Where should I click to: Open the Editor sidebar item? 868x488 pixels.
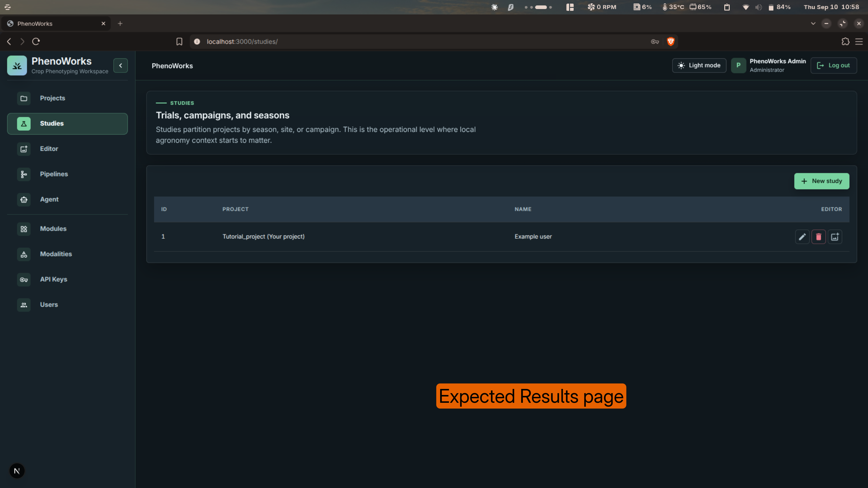coord(67,149)
